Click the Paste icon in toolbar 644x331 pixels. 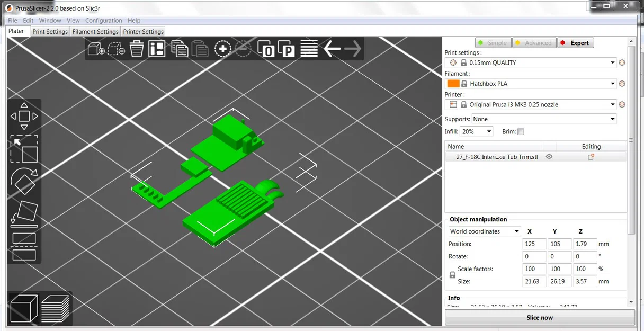click(x=200, y=49)
